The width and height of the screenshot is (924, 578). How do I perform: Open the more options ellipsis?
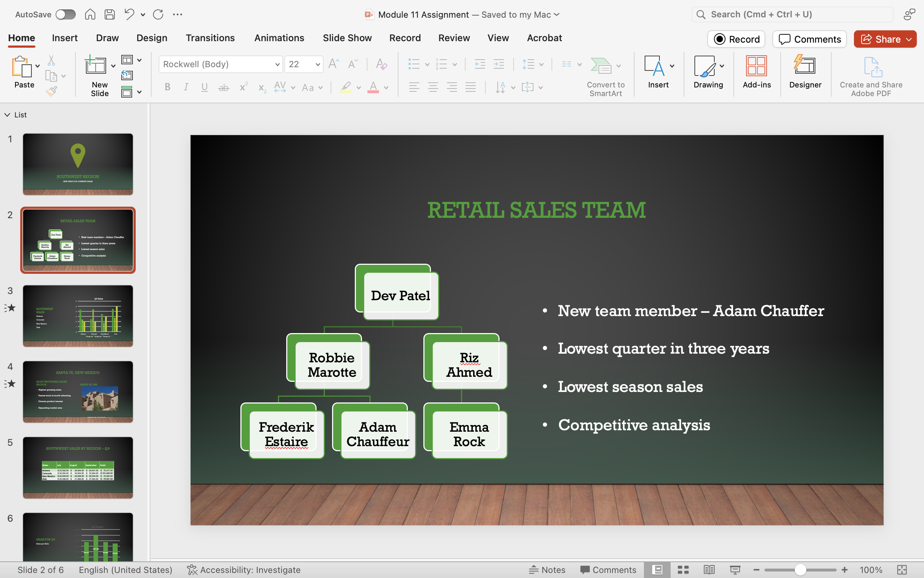178,14
